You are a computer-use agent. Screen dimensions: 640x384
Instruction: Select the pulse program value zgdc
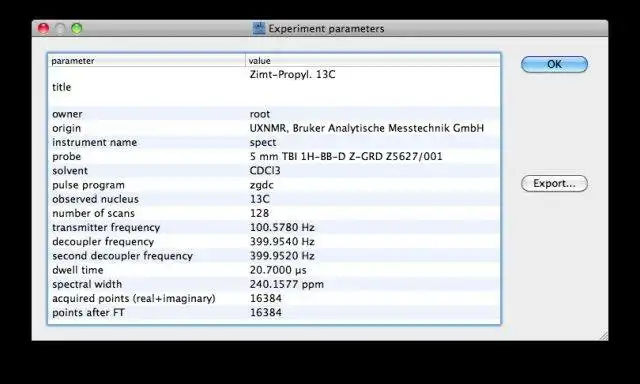click(x=262, y=185)
